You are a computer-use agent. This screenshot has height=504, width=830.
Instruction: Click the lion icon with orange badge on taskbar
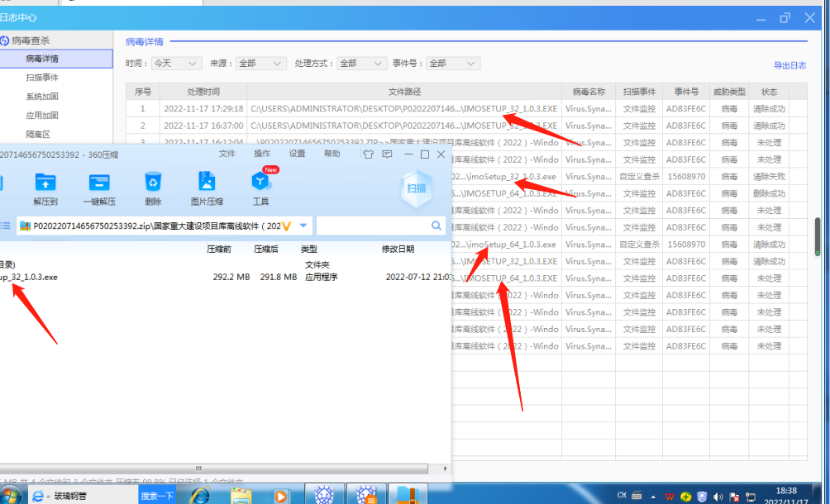(366, 496)
